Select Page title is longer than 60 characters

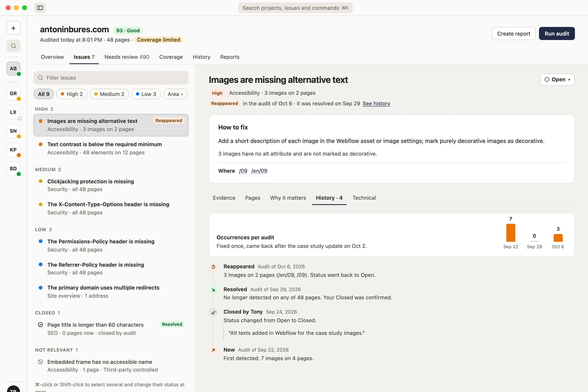pos(111,329)
